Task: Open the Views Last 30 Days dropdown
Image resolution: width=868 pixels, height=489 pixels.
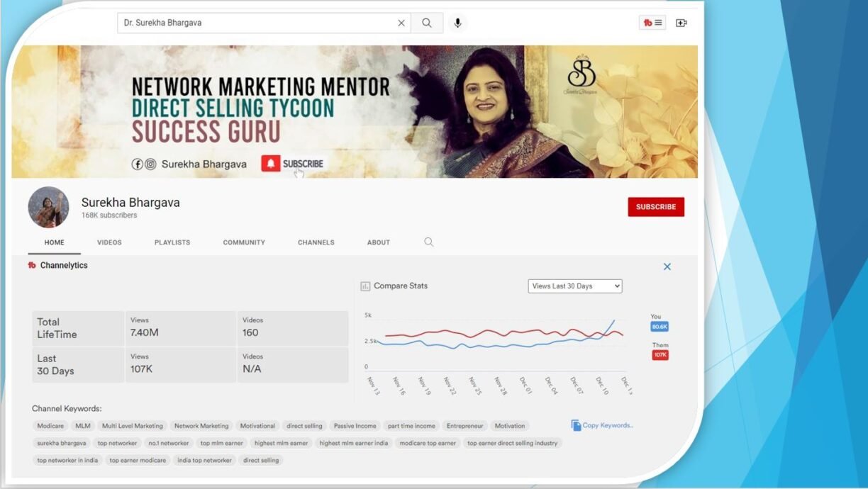Action: (x=575, y=286)
